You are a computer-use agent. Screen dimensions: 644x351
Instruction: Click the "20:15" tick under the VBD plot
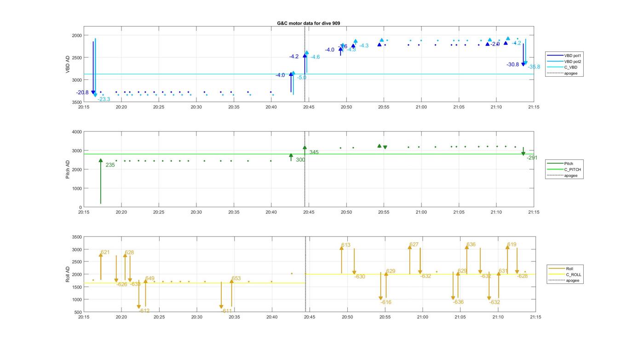coord(84,107)
